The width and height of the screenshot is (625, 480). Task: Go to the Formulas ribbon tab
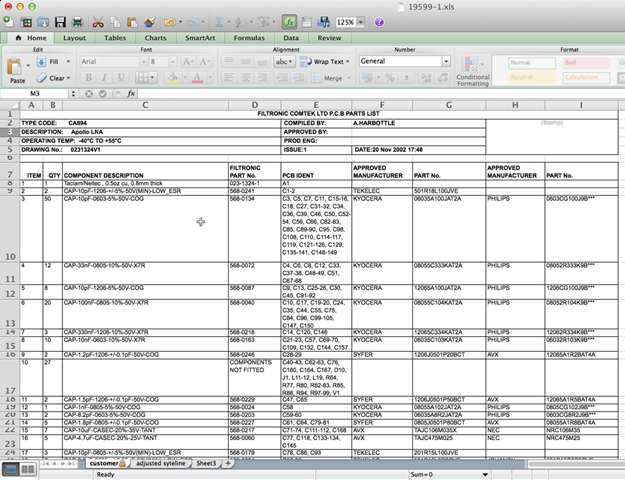pos(249,38)
